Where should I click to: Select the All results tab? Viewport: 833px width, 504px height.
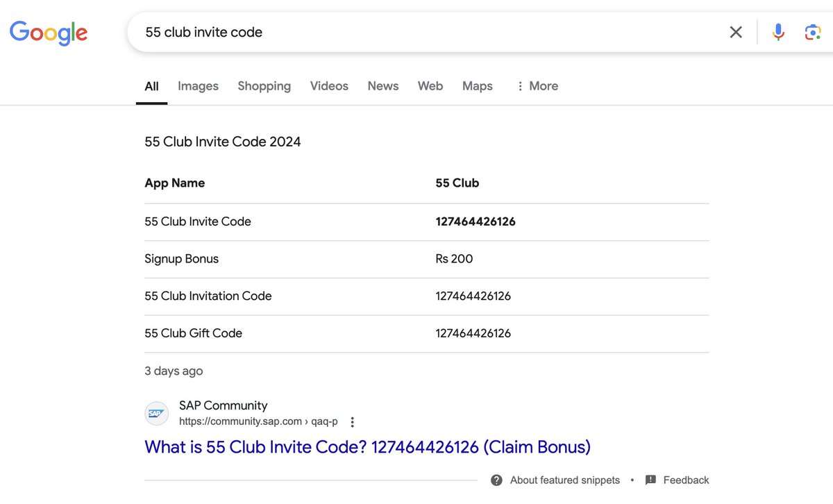pos(151,86)
